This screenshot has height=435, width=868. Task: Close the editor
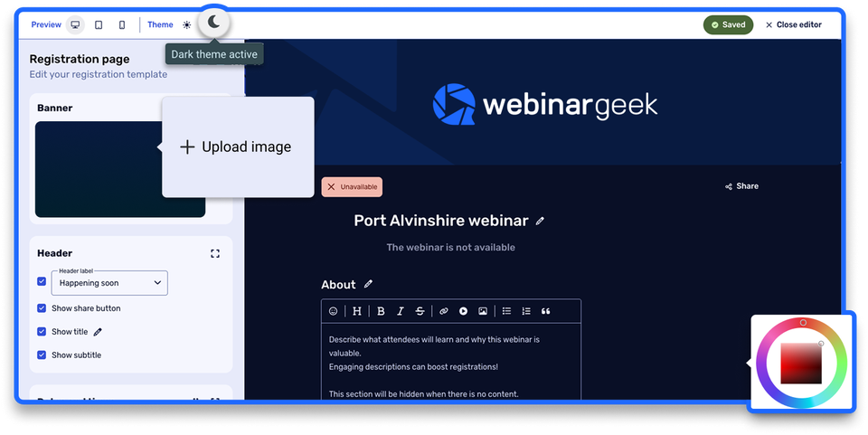[793, 25]
